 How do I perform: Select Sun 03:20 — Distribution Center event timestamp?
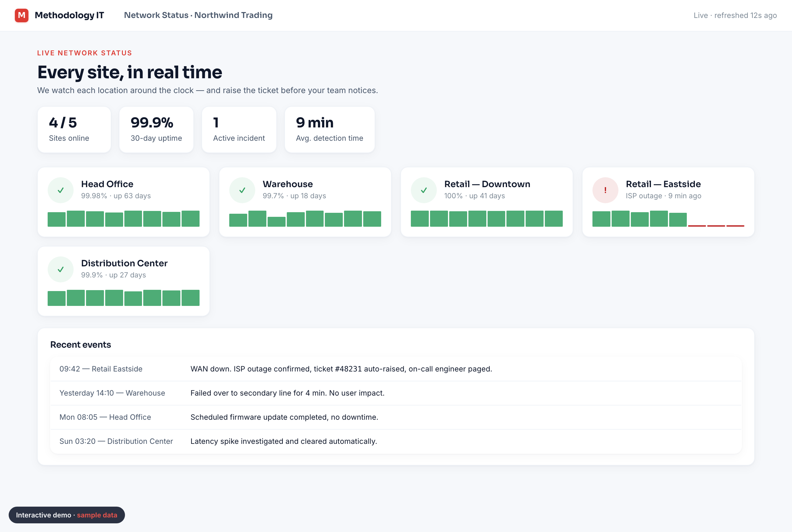pyautogui.click(x=116, y=441)
